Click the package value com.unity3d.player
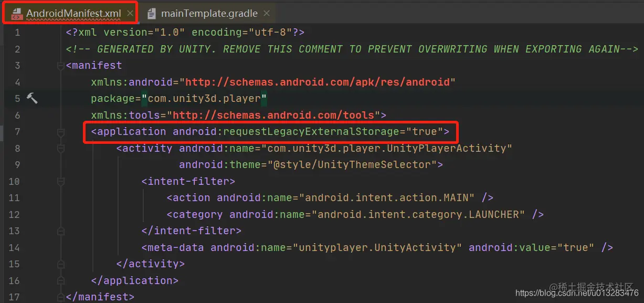 (204, 98)
